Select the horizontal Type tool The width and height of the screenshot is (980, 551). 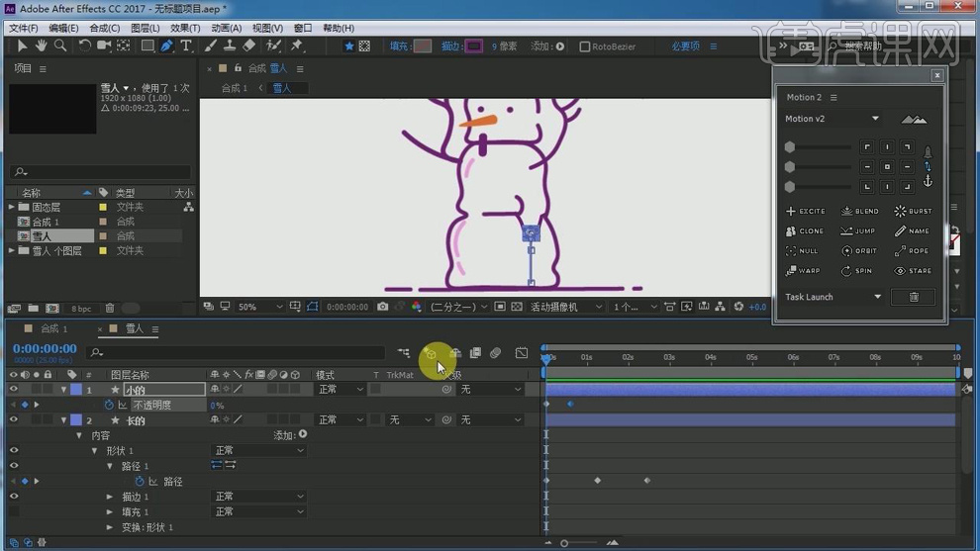pyautogui.click(x=186, y=46)
